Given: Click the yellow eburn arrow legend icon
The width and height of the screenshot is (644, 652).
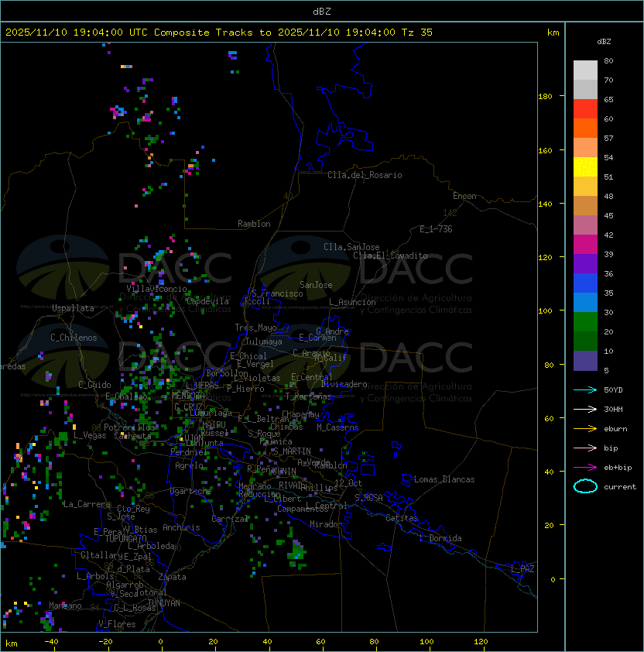Looking at the screenshot, I should (585, 429).
